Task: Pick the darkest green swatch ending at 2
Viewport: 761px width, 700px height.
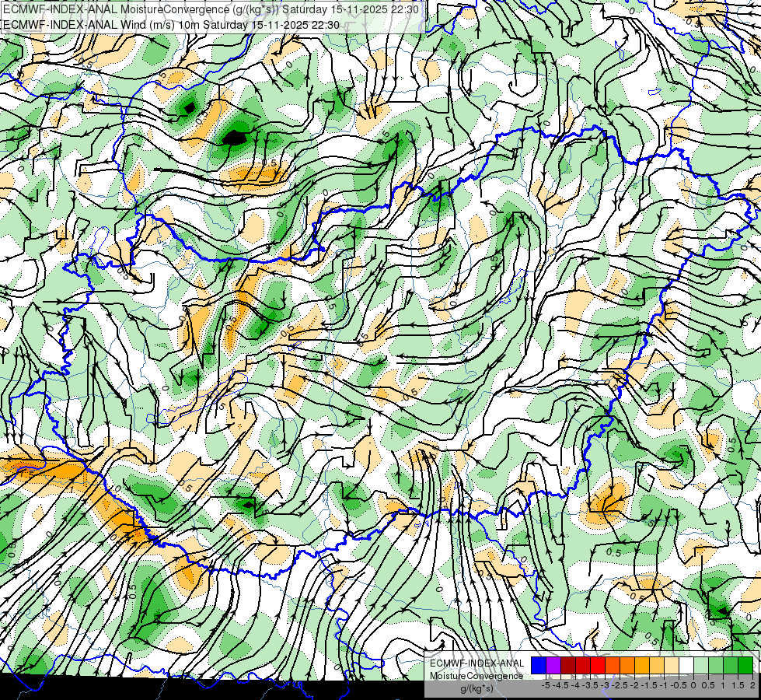Action: click(x=745, y=666)
